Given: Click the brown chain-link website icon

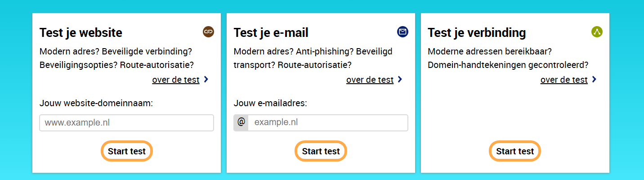Looking at the screenshot, I should tap(208, 31).
